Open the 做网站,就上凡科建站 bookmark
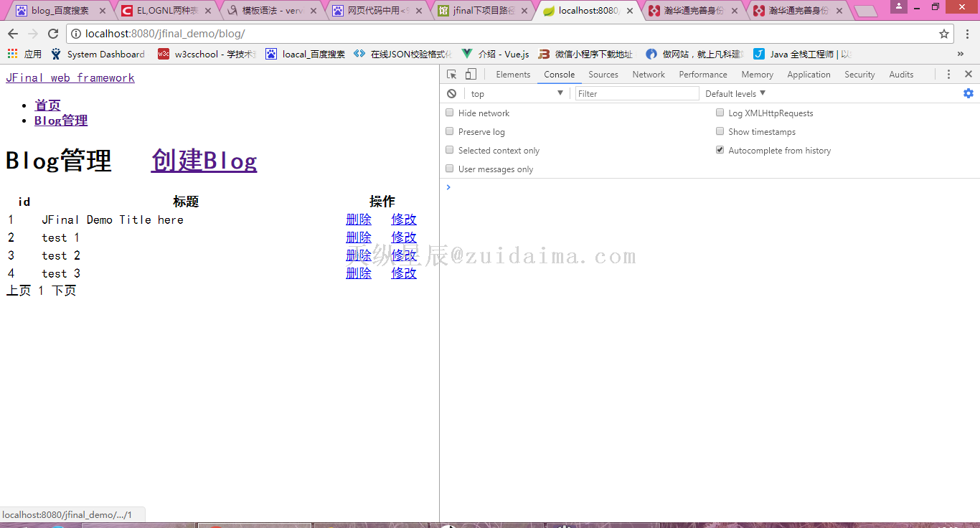The height and width of the screenshot is (528, 980). coord(694,54)
